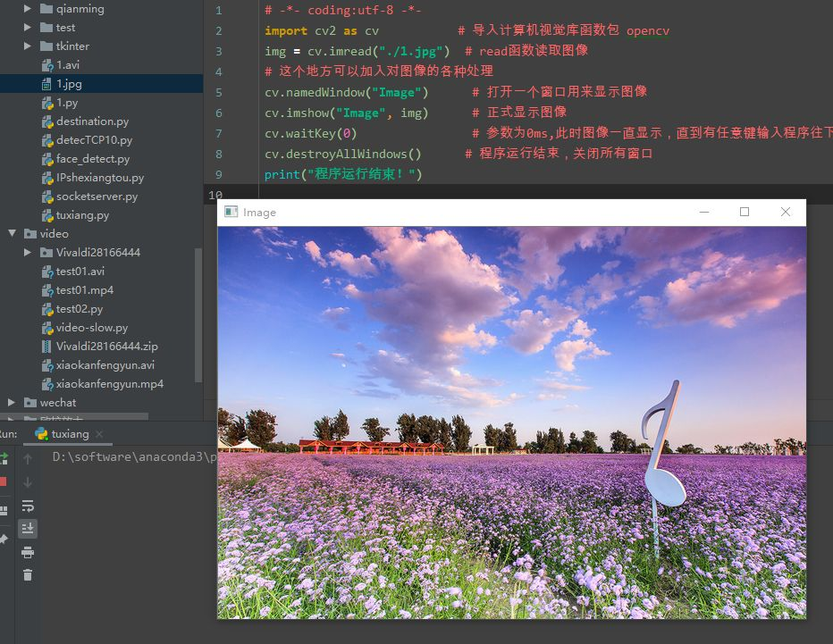Expand the tkinter folder
The width and height of the screenshot is (833, 644).
26,46
